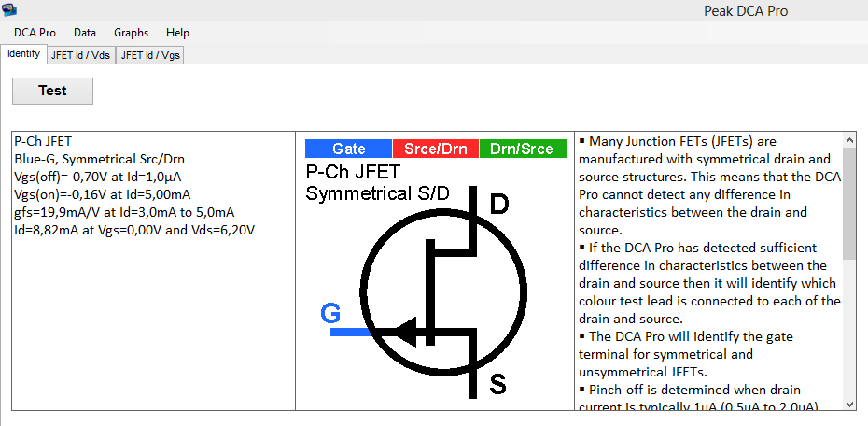This screenshot has height=426, width=868.
Task: Click the Vgs(on)=-0,16V result line
Action: [103, 195]
